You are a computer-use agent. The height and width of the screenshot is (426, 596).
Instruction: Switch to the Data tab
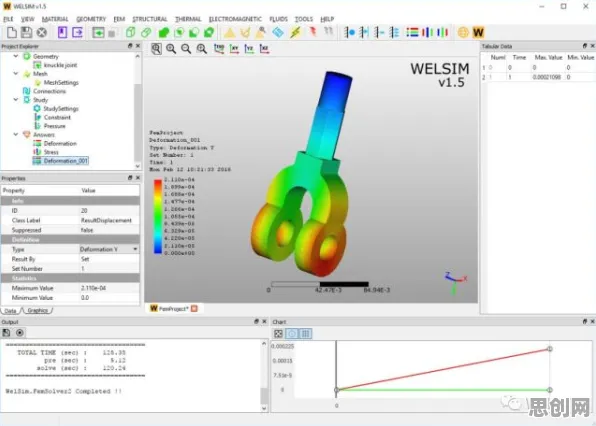(10, 311)
